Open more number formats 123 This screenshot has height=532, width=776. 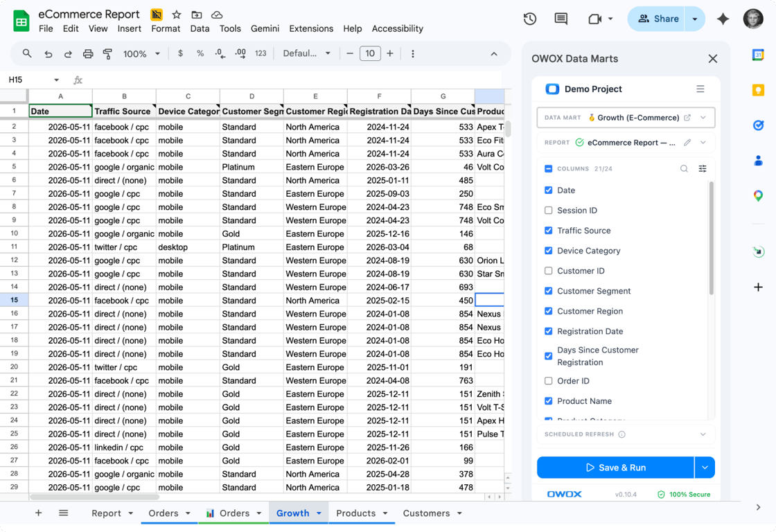[261, 53]
